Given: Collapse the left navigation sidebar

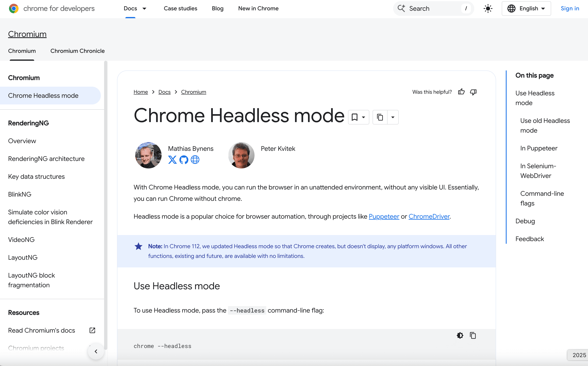Looking at the screenshot, I should click(x=96, y=351).
